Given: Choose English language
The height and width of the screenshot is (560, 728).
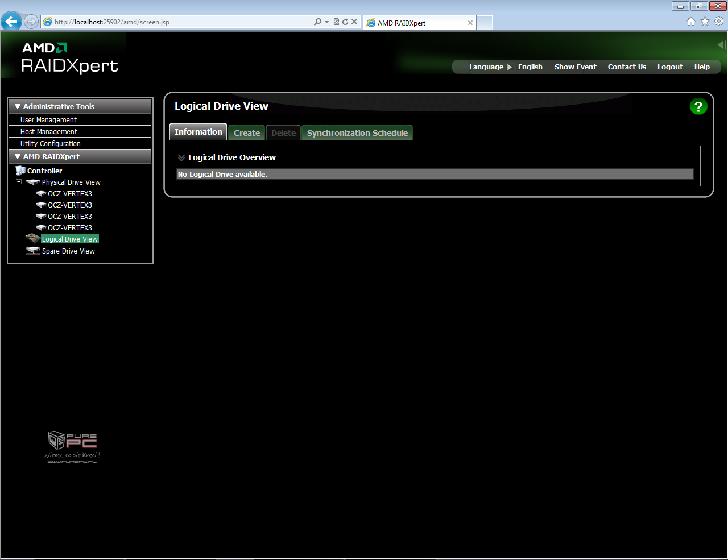Looking at the screenshot, I should click(x=530, y=67).
